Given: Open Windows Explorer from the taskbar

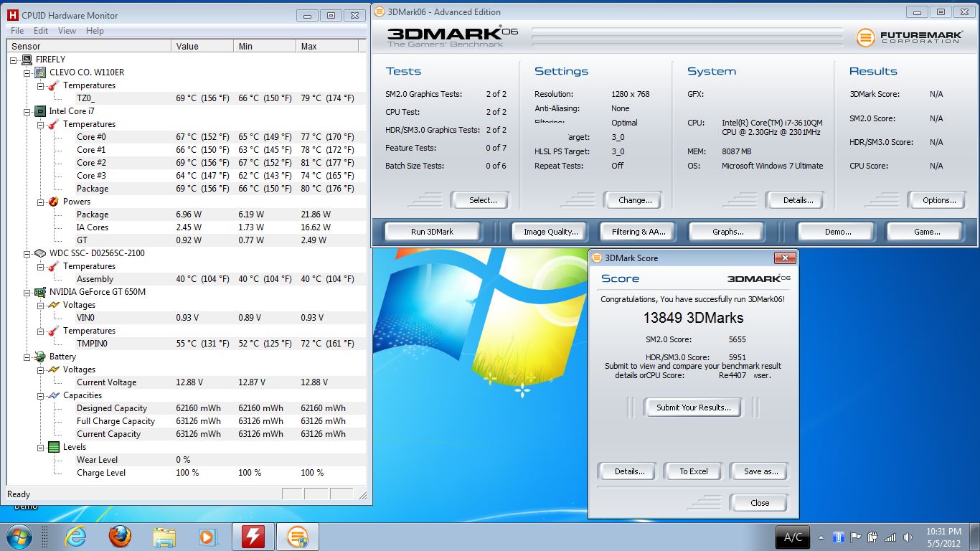Looking at the screenshot, I should [x=164, y=537].
